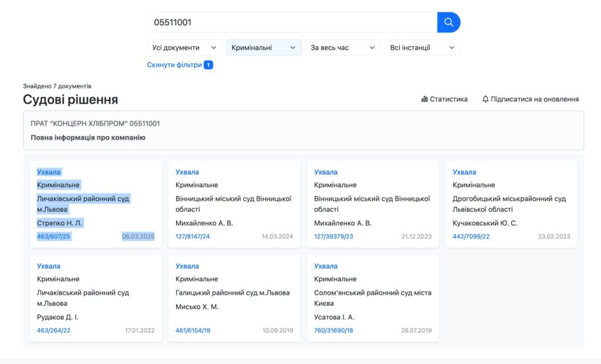Focus the search field containing 05511001

pos(292,22)
